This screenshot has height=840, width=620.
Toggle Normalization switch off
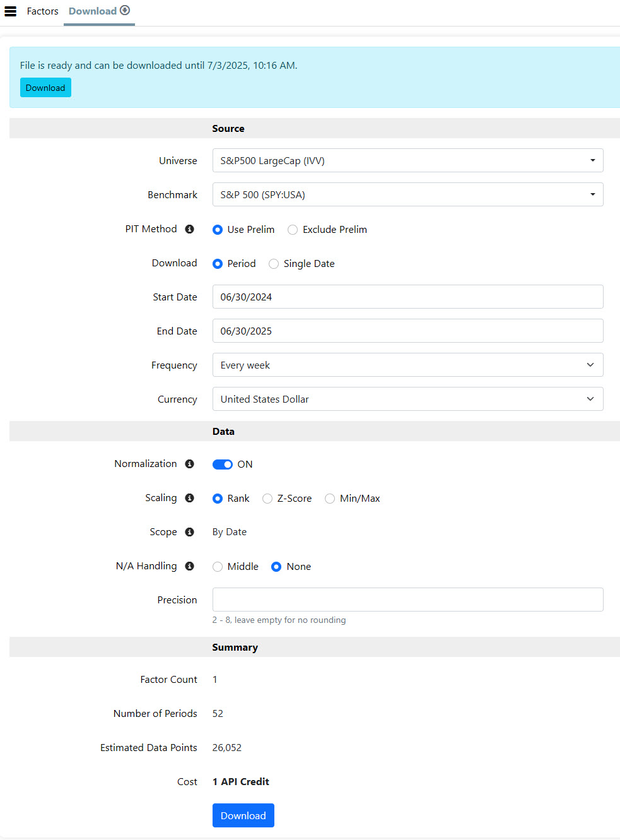click(x=223, y=464)
